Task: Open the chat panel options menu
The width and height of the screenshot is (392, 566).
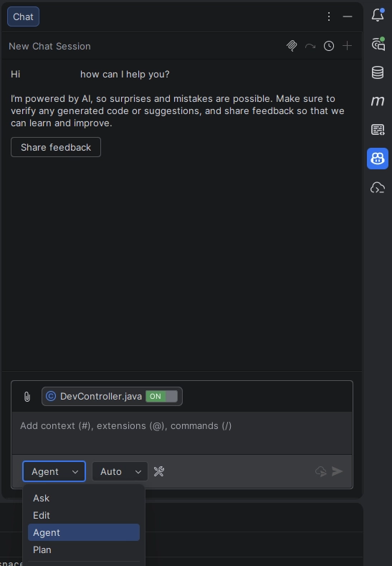Action: tap(328, 16)
